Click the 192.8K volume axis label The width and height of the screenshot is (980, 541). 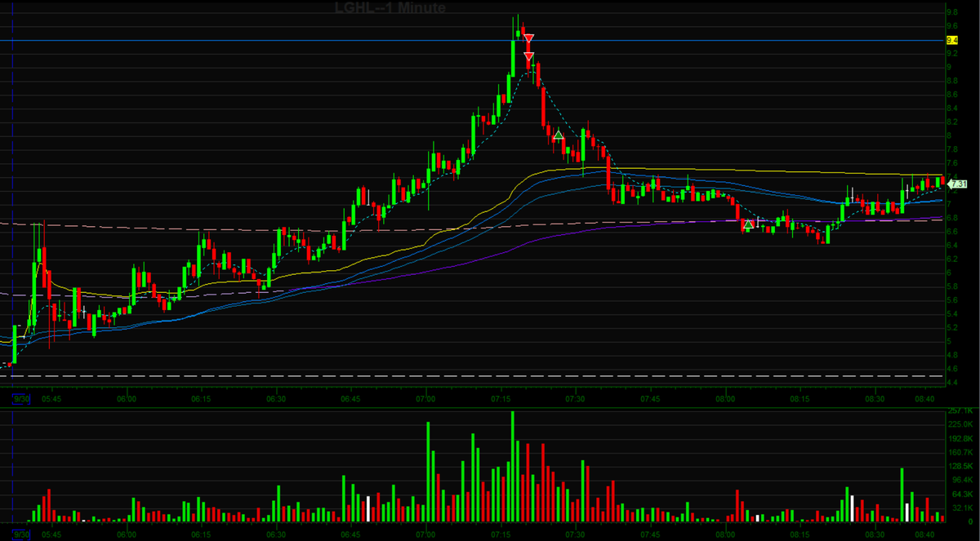point(959,438)
